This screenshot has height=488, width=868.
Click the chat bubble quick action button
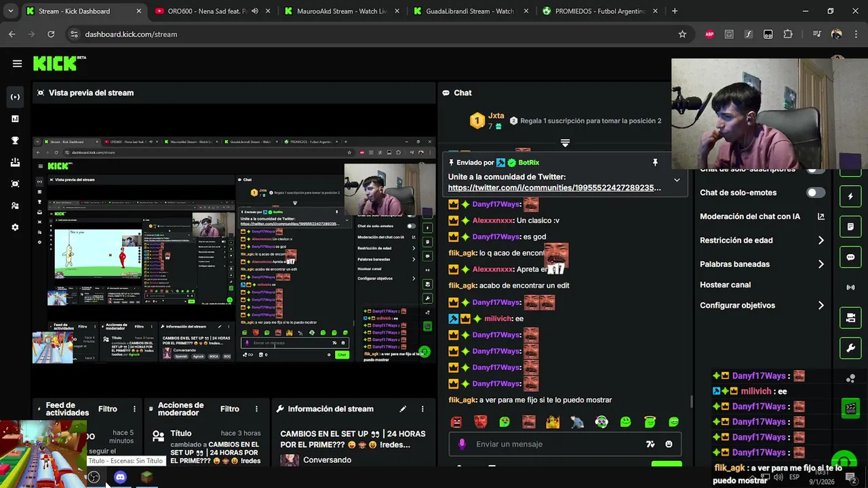coord(850,258)
